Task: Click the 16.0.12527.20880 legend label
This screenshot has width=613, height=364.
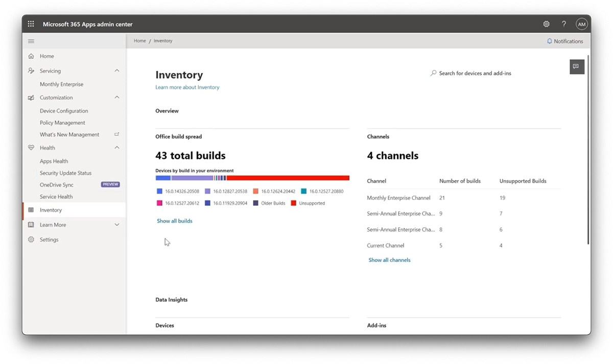Action: pyautogui.click(x=326, y=191)
